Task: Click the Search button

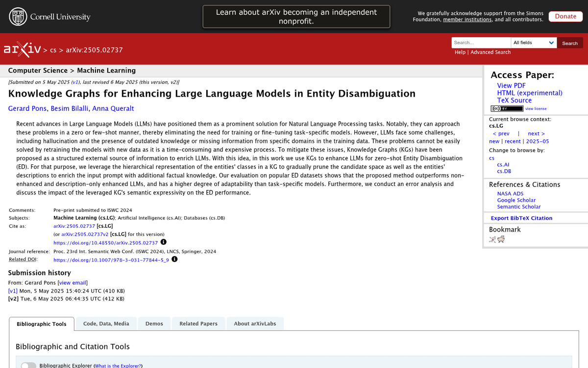Action: (x=570, y=43)
